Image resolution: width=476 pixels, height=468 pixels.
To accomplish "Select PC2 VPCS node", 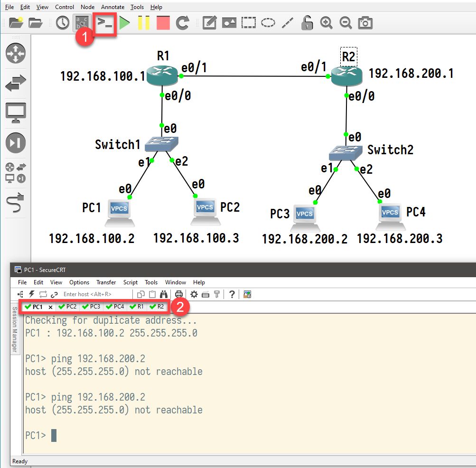I will coord(205,212).
